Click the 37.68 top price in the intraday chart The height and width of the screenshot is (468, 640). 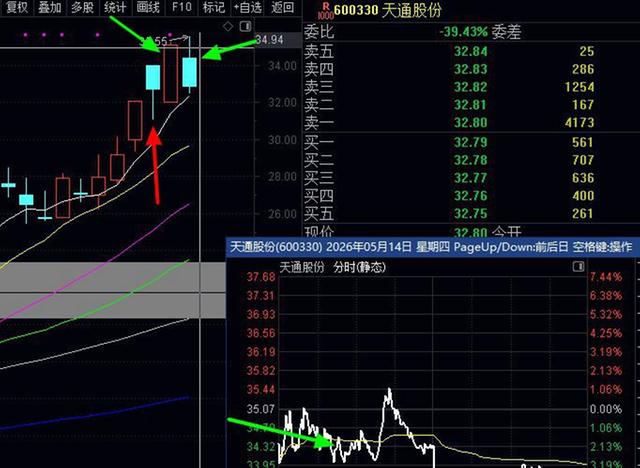coord(261,277)
